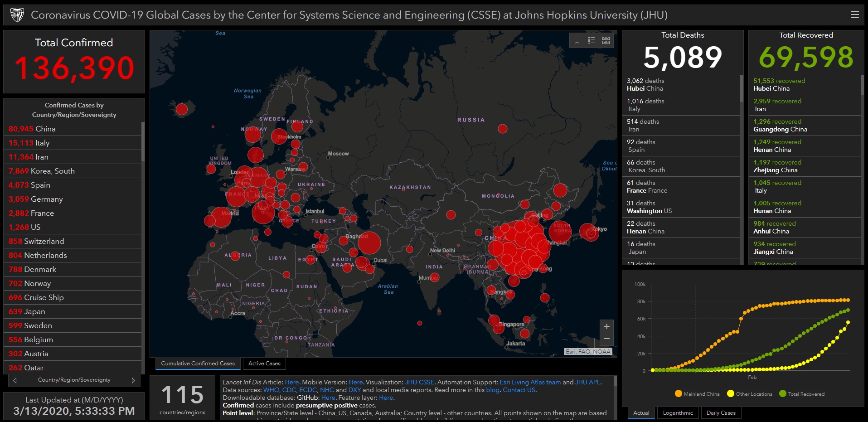Click the Johns Hopkins shield logo
868x422 pixels.
click(x=17, y=15)
